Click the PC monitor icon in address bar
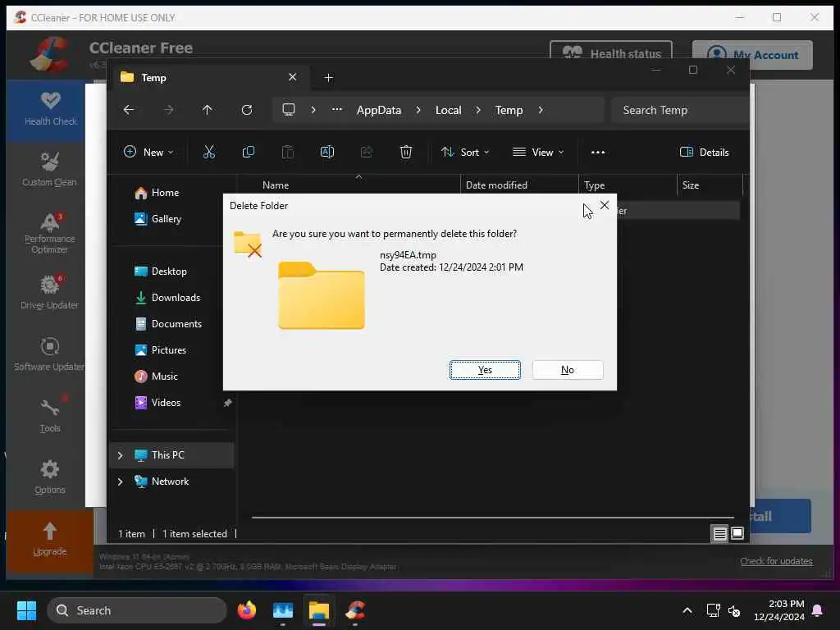The height and width of the screenshot is (630, 840). tap(289, 110)
